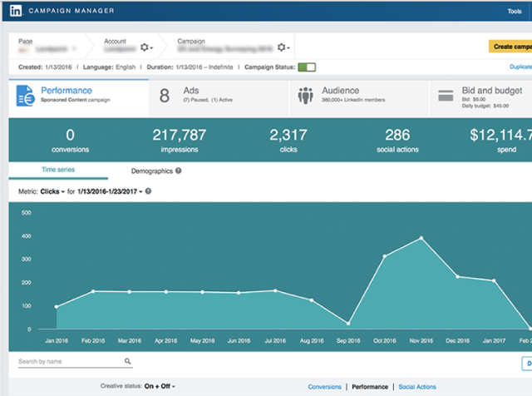
Task: Toggle the Campaign Status switch
Action: coord(307,67)
